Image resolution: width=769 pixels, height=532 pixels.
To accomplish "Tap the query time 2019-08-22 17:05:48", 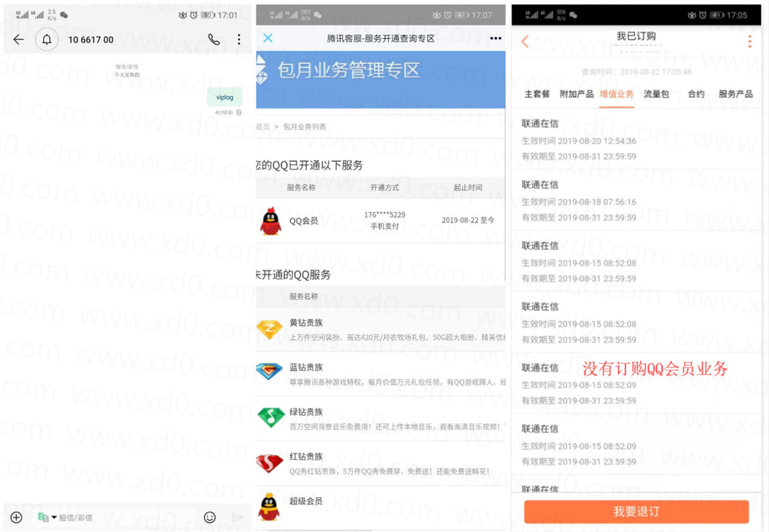I will [636, 72].
